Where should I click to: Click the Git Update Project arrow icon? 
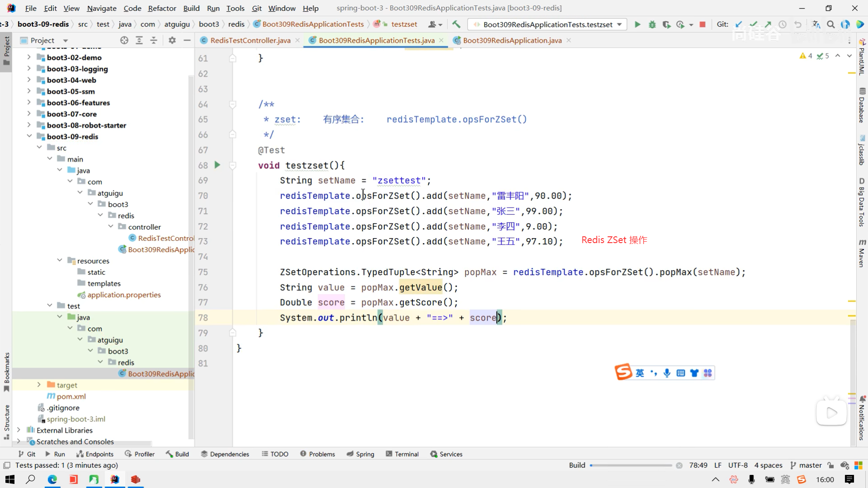point(739,24)
